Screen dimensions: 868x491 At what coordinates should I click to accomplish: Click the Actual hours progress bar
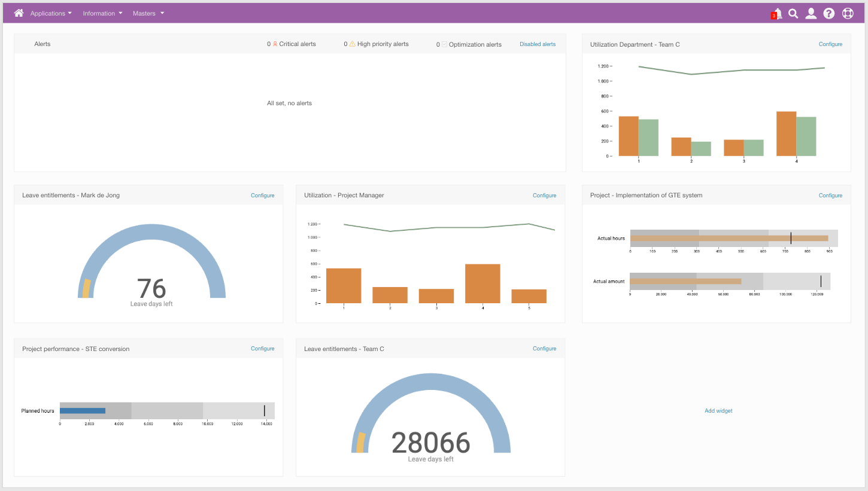pos(729,238)
